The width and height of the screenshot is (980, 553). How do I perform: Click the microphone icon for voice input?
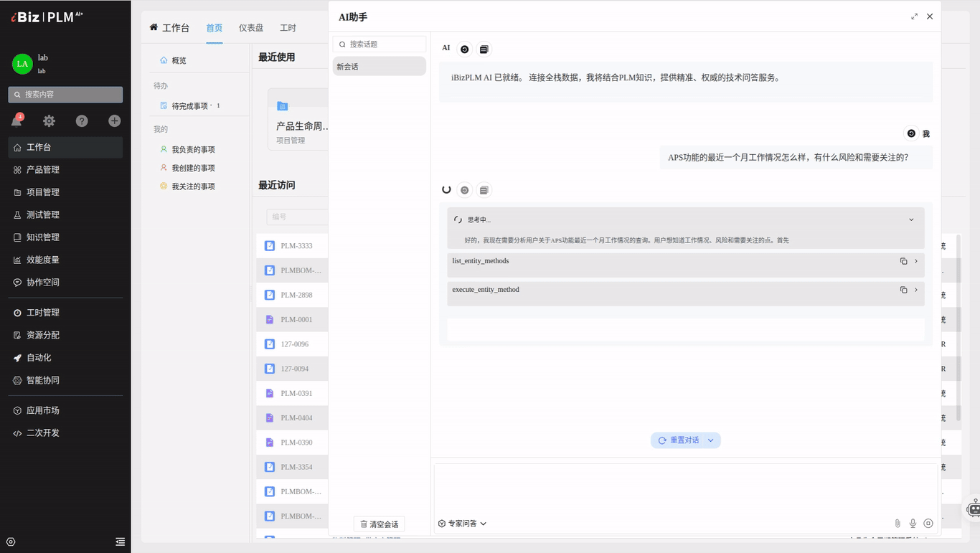913,523
